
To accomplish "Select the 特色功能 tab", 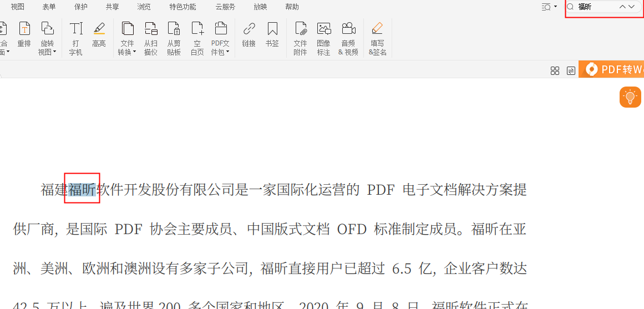I will pyautogui.click(x=182, y=7).
